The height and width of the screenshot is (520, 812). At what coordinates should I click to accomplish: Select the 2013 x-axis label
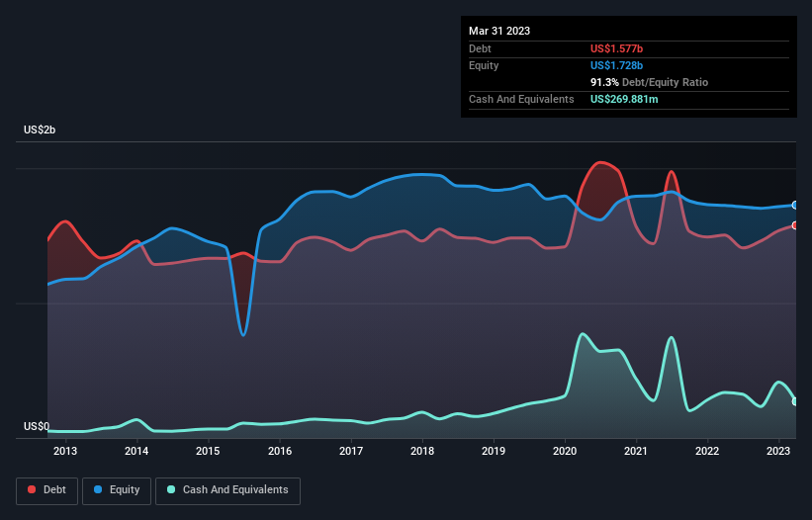65,451
